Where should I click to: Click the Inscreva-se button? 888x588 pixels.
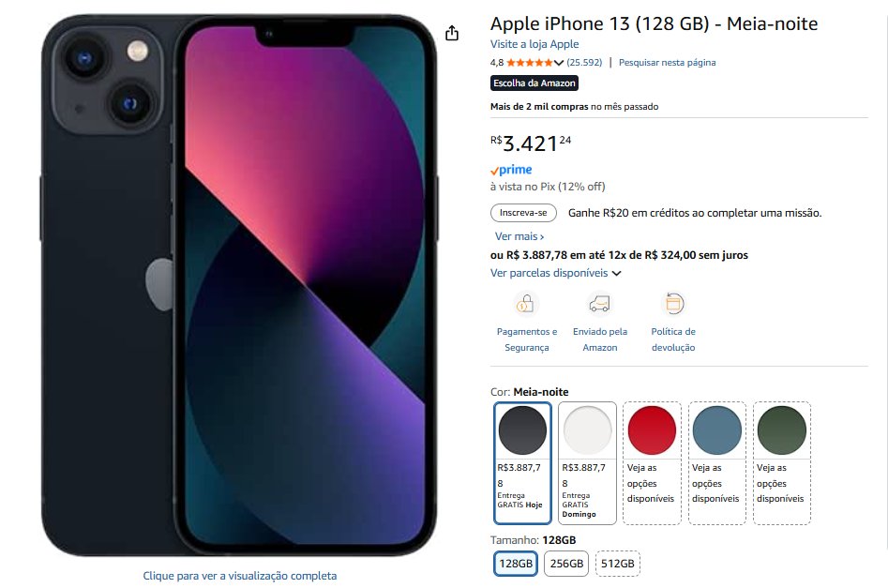point(523,213)
